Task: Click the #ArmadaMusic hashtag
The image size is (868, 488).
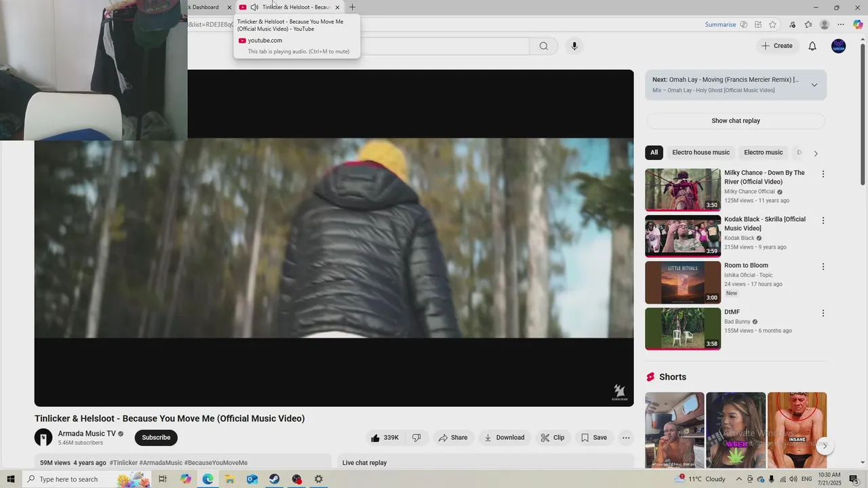Action: (161, 463)
